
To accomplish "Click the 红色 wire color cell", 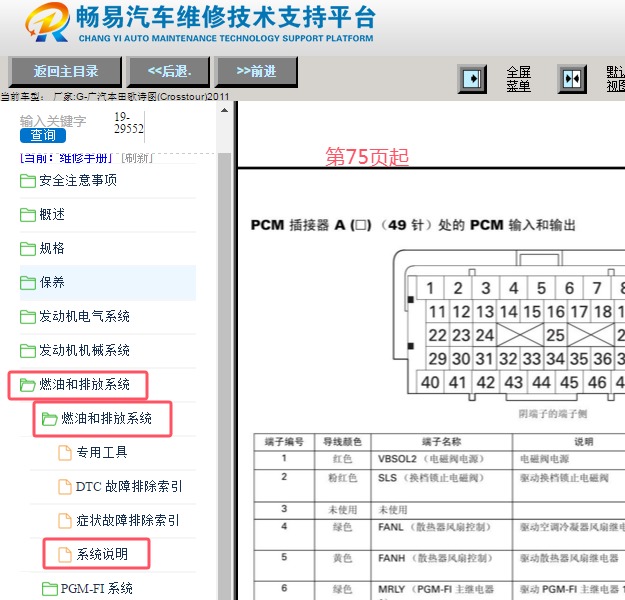I will click(342, 459).
